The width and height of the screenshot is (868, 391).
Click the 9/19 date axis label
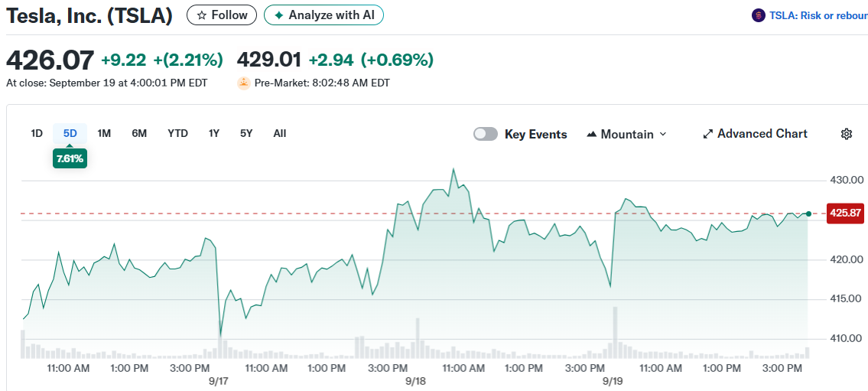pyautogui.click(x=613, y=382)
